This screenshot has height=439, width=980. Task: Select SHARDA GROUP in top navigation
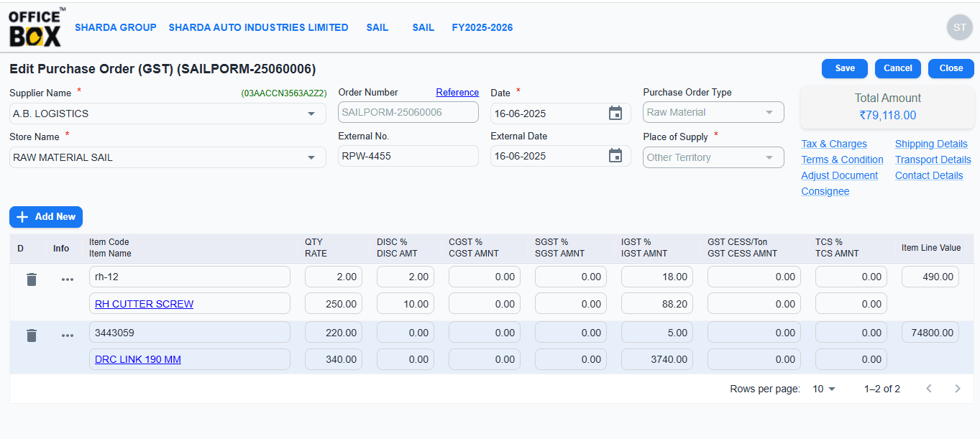[x=116, y=27]
